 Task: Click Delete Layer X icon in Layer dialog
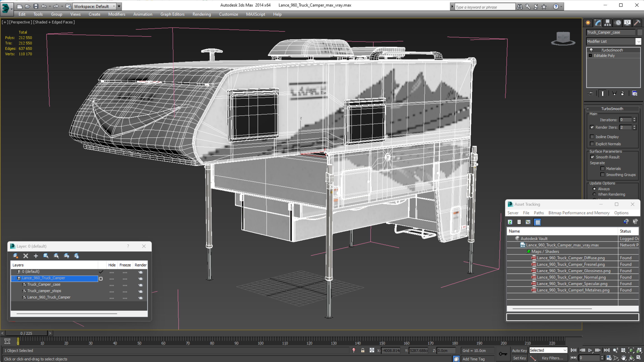[26, 256]
